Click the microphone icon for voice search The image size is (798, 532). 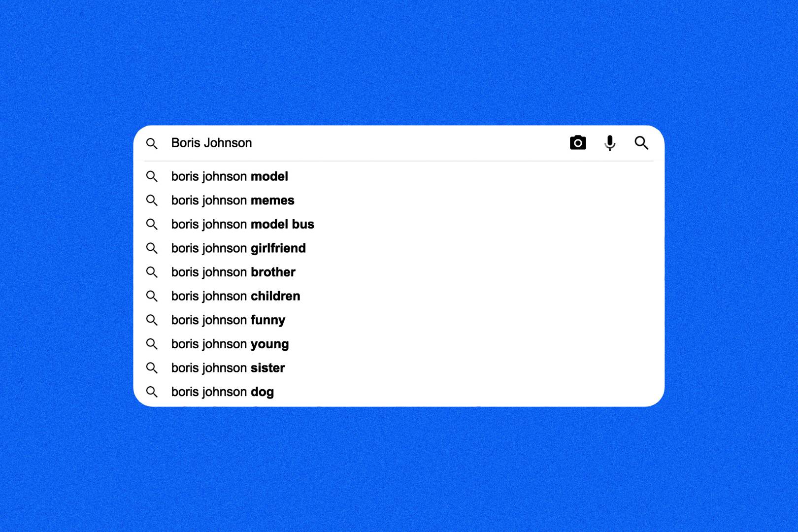(x=609, y=143)
